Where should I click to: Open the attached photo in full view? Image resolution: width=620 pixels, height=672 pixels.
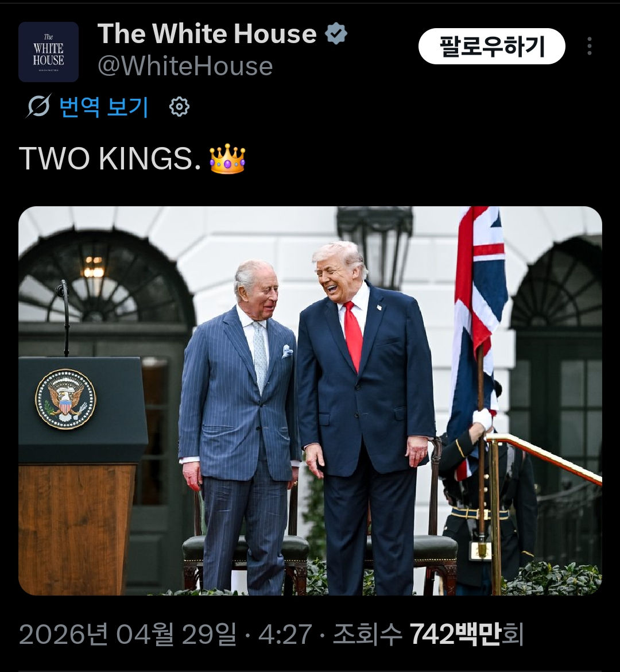310,401
